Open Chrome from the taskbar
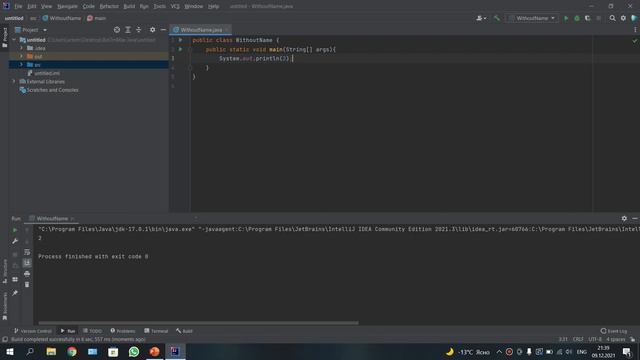This screenshot has width=640, height=360. (72, 352)
